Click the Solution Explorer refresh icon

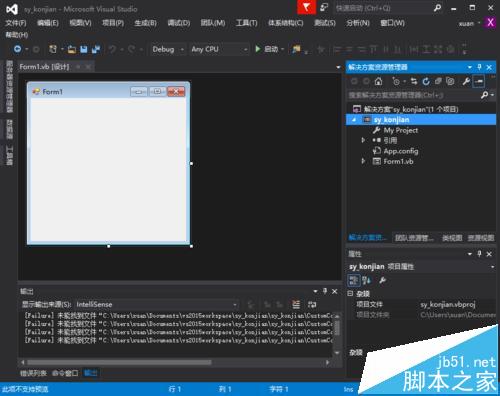[426, 81]
